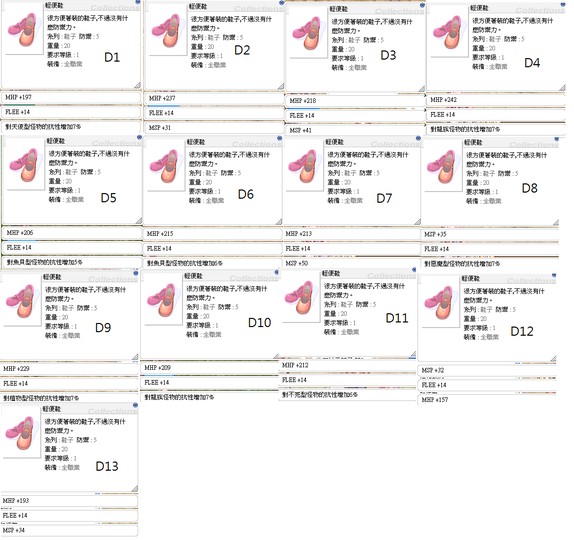Click the Collections header text in window D2
Viewport: 574px width, 540px height.
pyautogui.click(x=258, y=8)
